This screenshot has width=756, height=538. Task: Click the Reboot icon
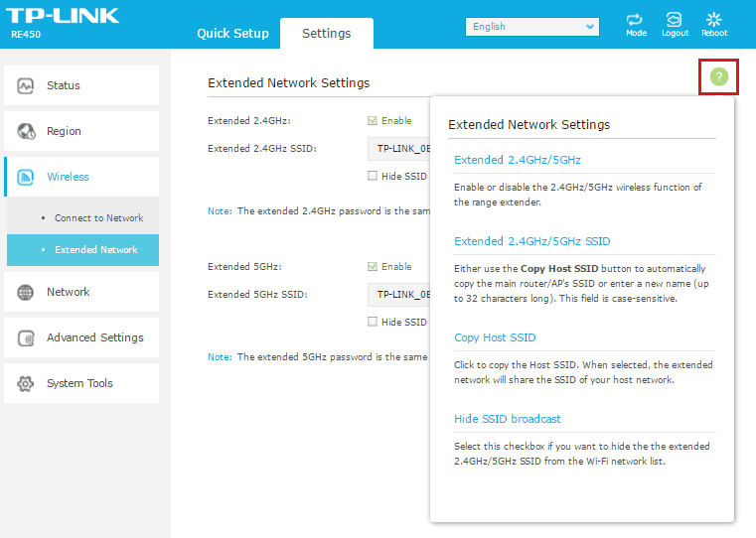(713, 20)
